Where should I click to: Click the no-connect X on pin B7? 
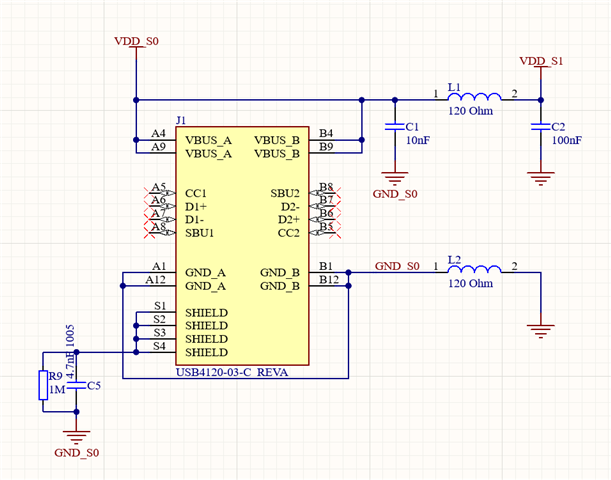(336, 205)
